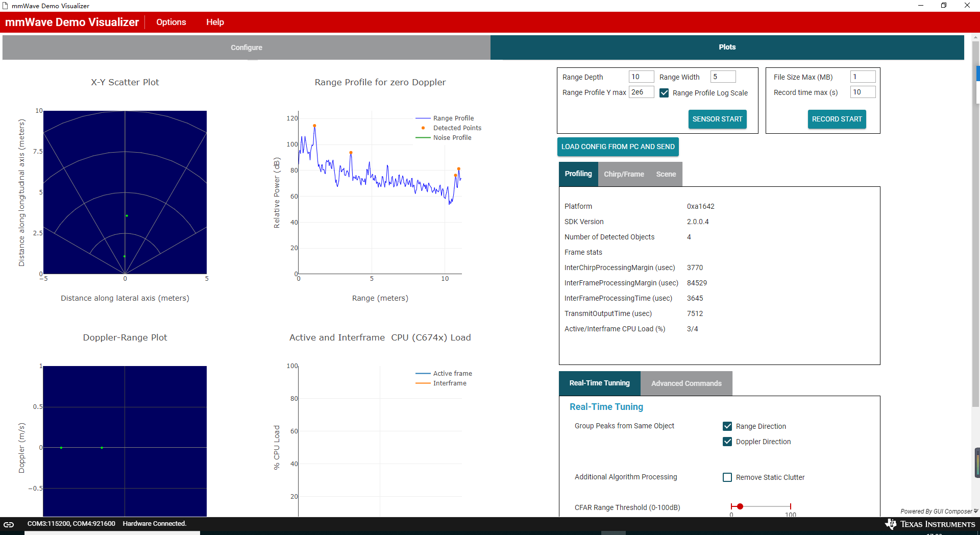Open the Help menu
Image resolution: width=980 pixels, height=535 pixels.
[x=215, y=22]
